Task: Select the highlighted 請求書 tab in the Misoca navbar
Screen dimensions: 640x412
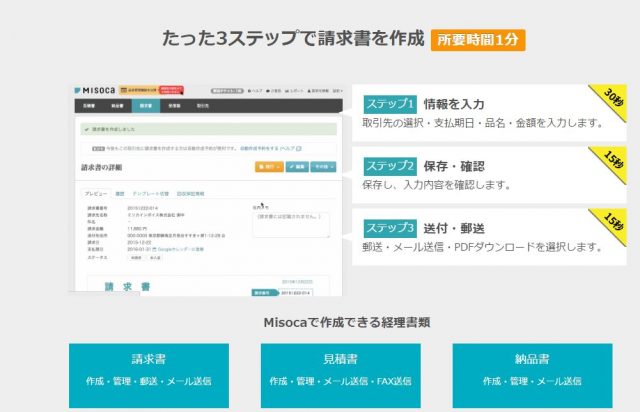Action: [x=146, y=106]
